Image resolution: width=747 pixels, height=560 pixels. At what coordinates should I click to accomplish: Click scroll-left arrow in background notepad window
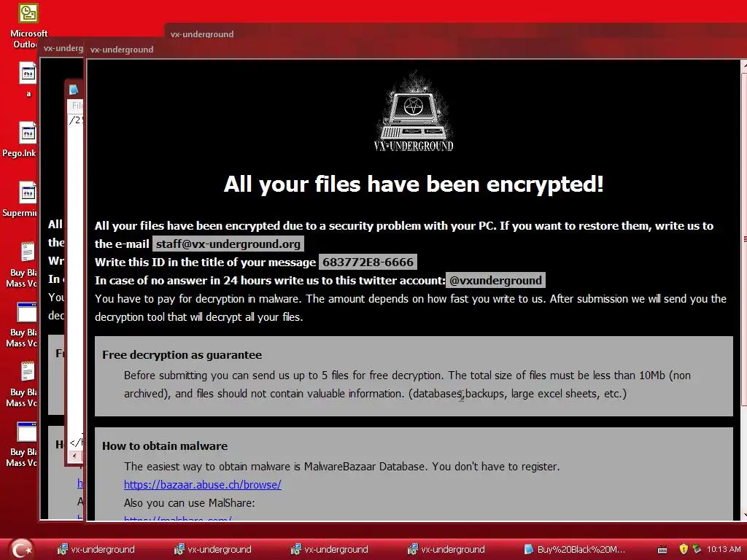click(x=74, y=456)
